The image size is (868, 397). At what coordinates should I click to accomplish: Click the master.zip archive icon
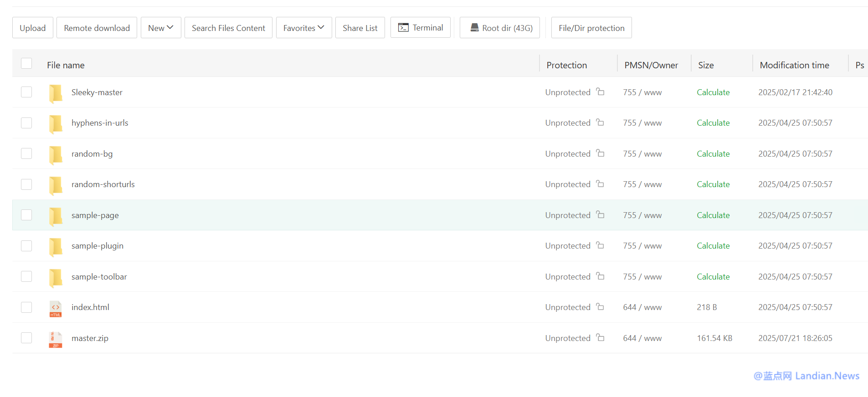pyautogui.click(x=56, y=339)
